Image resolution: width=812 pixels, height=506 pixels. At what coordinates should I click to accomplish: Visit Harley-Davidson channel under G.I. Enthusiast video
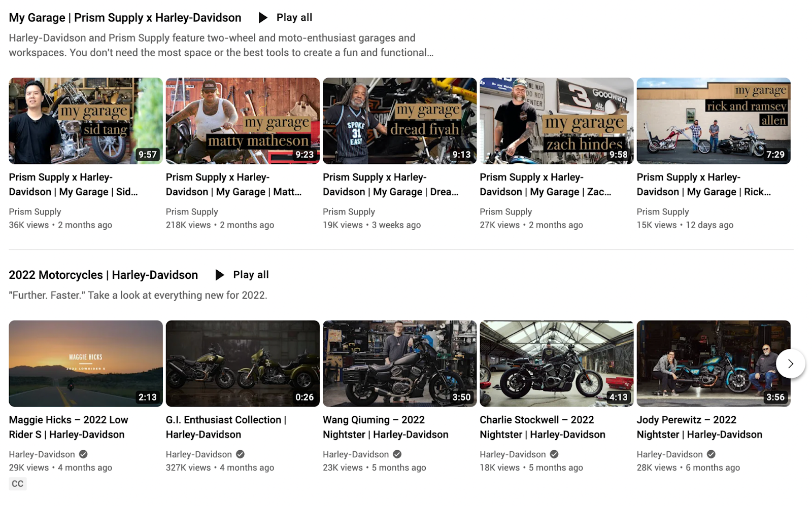pos(199,454)
